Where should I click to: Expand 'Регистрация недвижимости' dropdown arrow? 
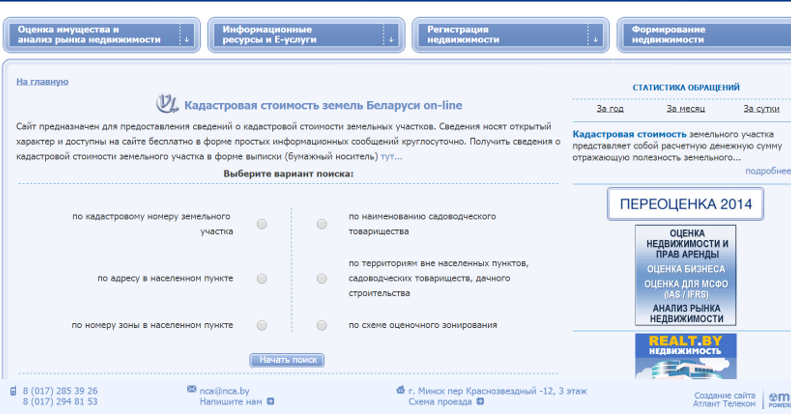596,39
